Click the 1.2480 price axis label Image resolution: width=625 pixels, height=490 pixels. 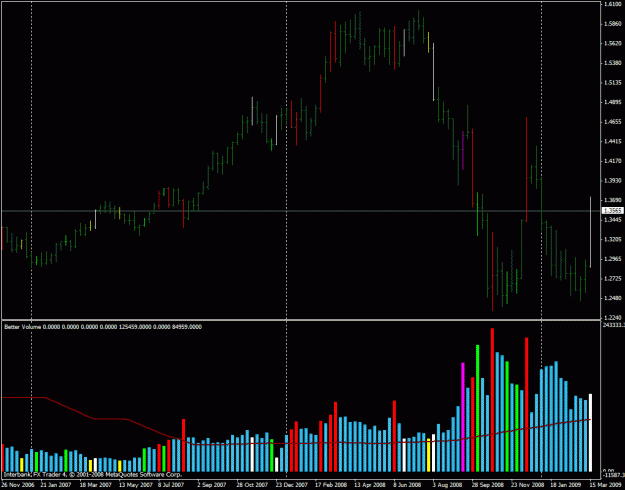tap(613, 298)
